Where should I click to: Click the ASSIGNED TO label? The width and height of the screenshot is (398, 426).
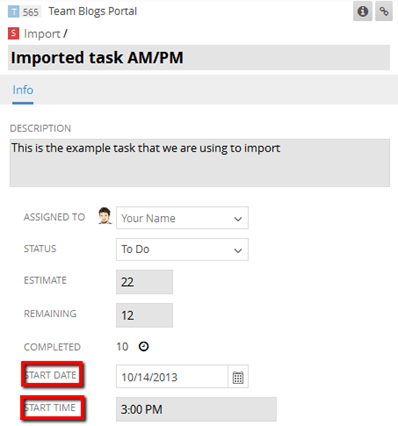coord(54,217)
